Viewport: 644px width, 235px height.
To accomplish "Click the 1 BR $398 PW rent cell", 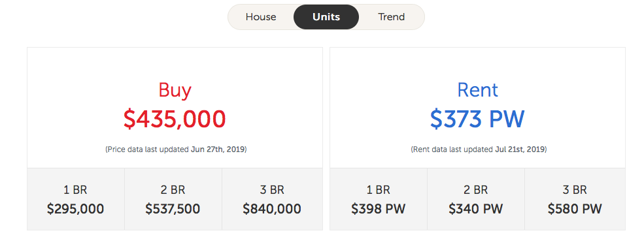I will pyautogui.click(x=379, y=199).
